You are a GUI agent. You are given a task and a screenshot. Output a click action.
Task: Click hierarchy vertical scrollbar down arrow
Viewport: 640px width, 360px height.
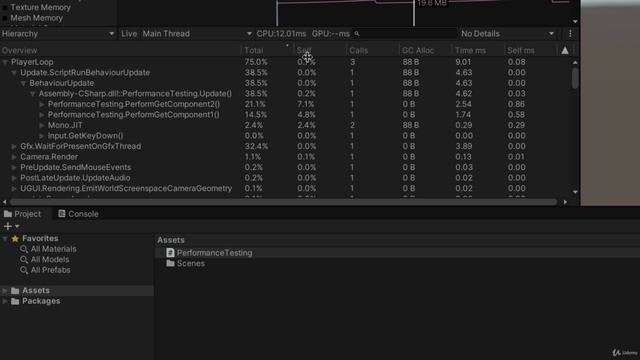[x=575, y=192]
